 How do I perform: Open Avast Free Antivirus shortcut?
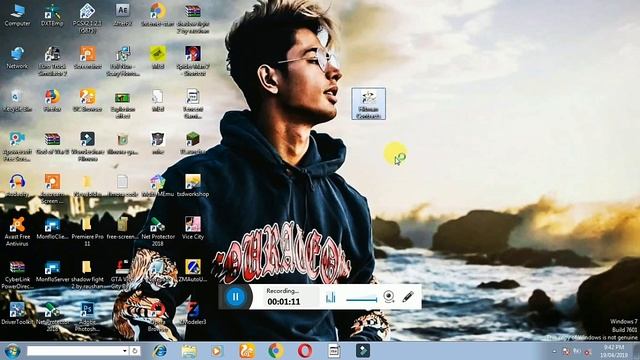click(18, 232)
